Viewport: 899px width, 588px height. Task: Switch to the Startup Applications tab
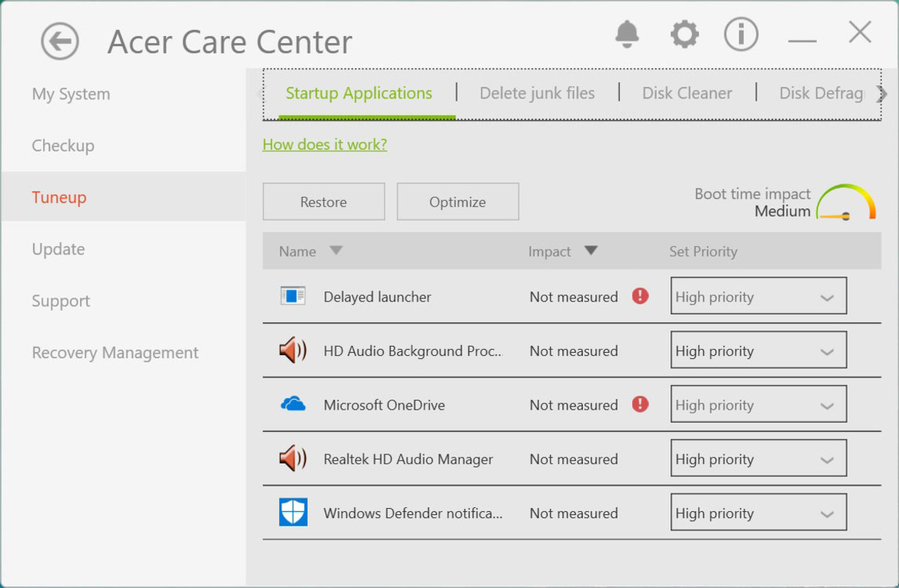pyautogui.click(x=359, y=93)
